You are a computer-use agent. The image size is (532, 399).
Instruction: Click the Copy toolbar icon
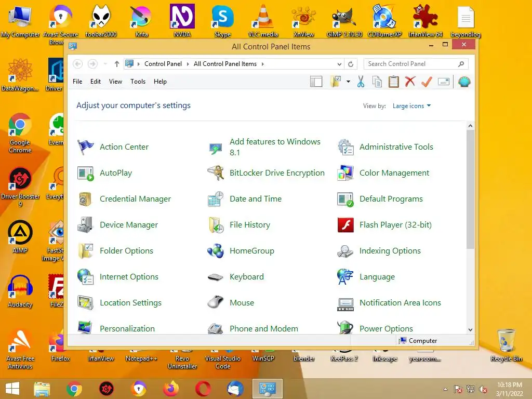pos(377,82)
